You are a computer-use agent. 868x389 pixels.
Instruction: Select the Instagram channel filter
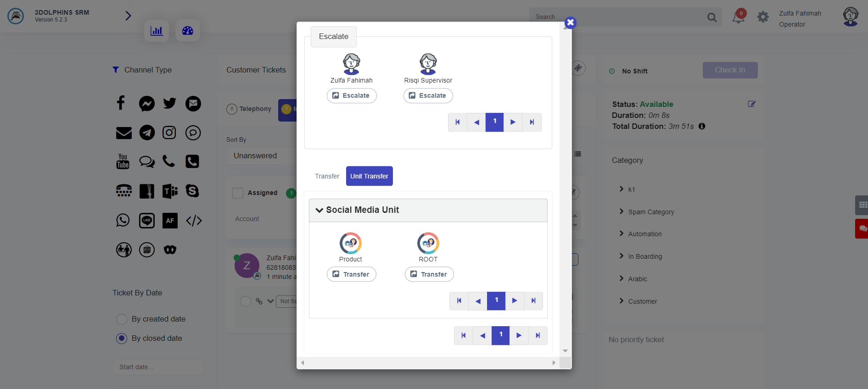pyautogui.click(x=169, y=133)
